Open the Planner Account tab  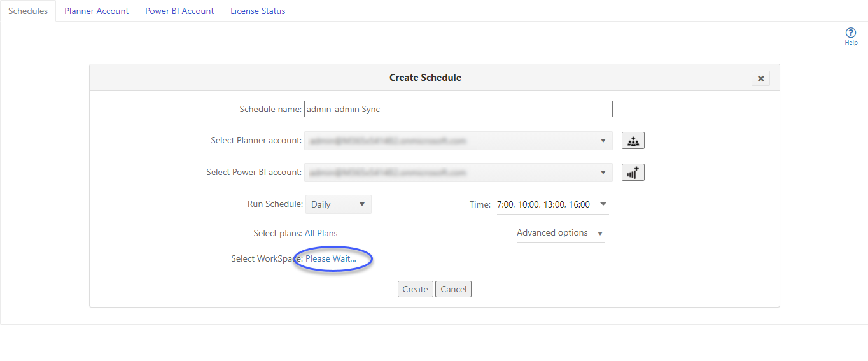click(97, 11)
